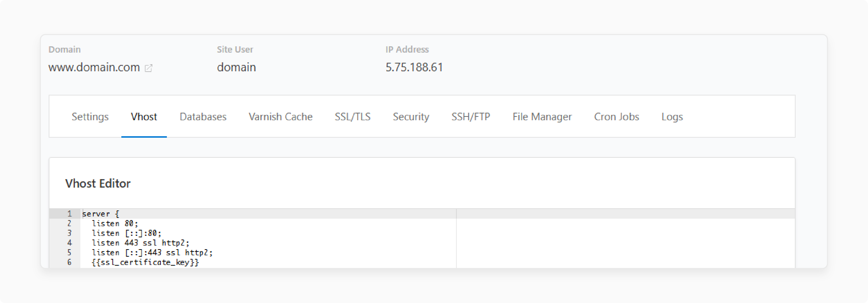Click line number 3 in editor gutter
This screenshot has height=303, width=868.
tap(70, 233)
